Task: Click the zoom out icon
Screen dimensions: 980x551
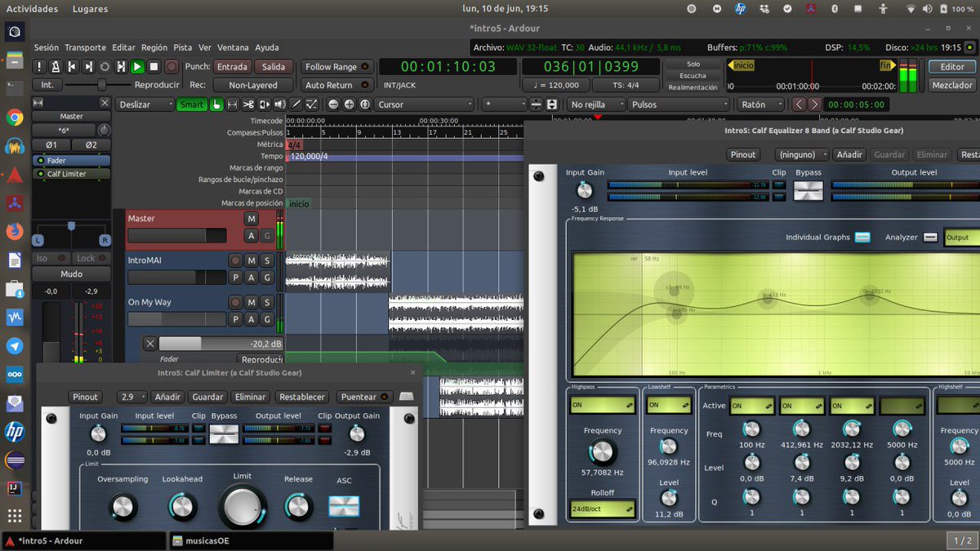Action: tap(333, 104)
